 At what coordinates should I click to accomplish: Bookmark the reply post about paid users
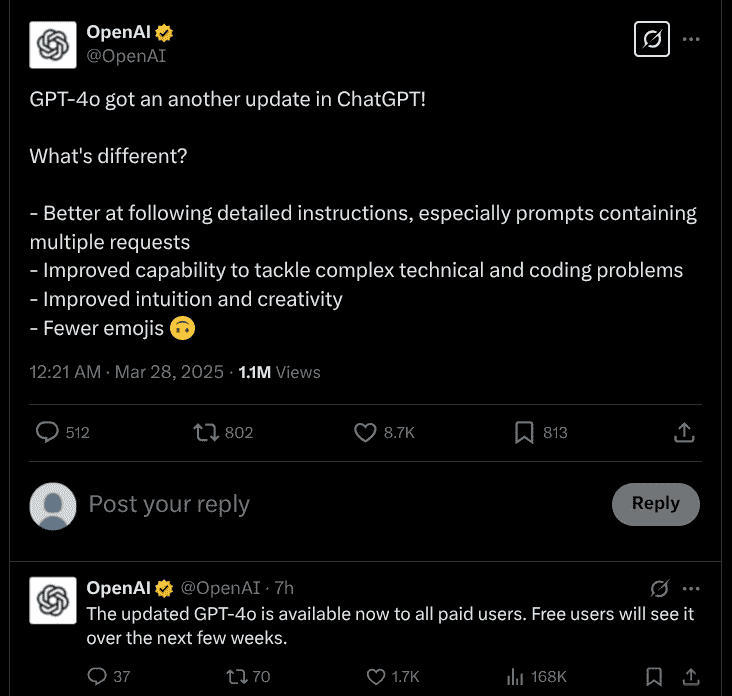pos(653,677)
